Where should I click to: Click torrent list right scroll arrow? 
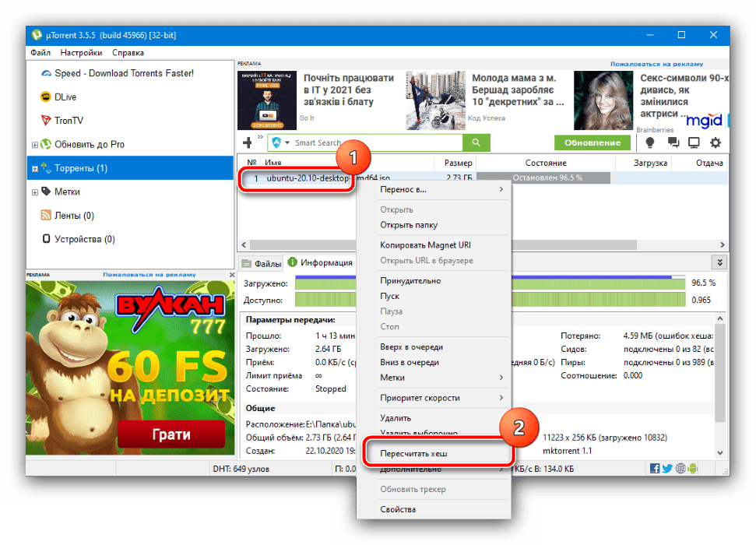tap(722, 245)
